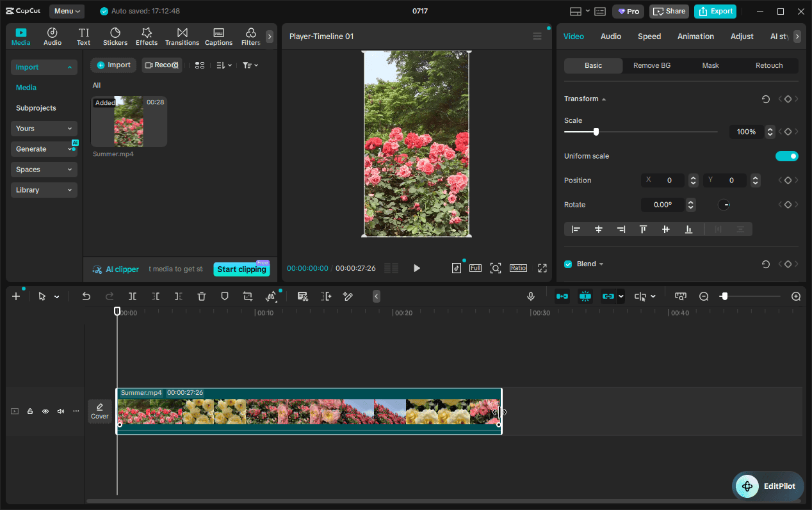
Task: Open the Stickers panel
Action: [x=115, y=36]
